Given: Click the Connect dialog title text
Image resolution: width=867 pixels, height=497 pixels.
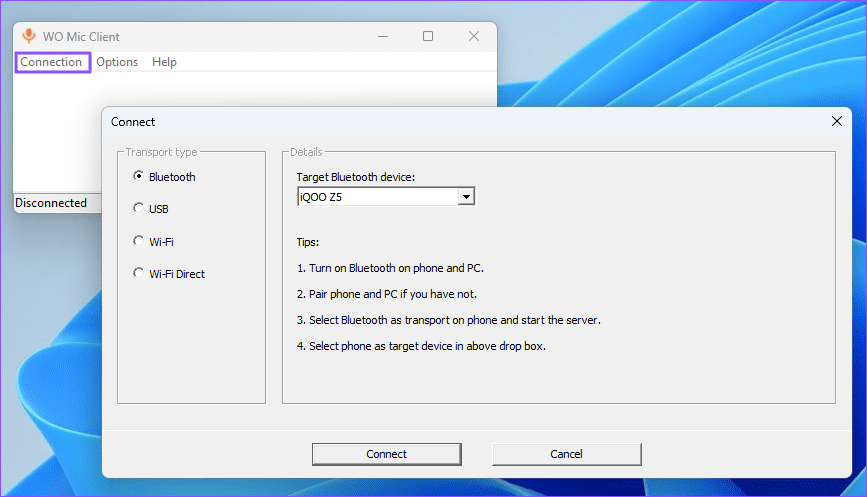Looking at the screenshot, I should tap(133, 122).
